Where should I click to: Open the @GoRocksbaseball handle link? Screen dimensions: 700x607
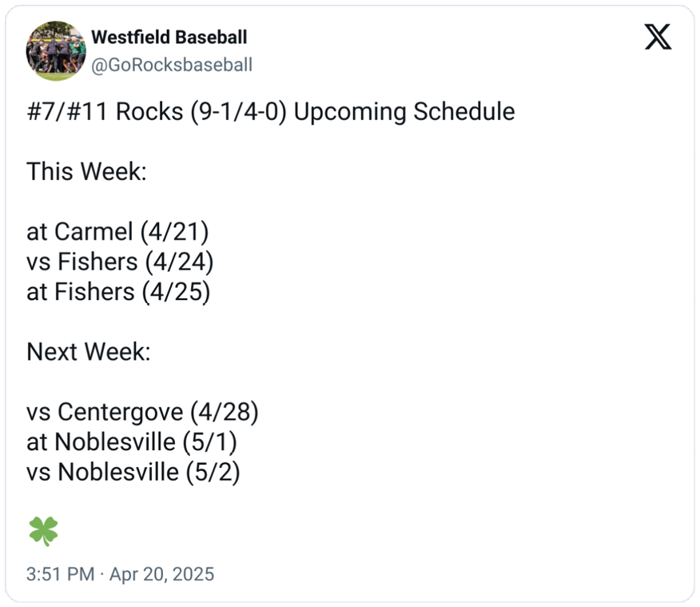(x=172, y=65)
